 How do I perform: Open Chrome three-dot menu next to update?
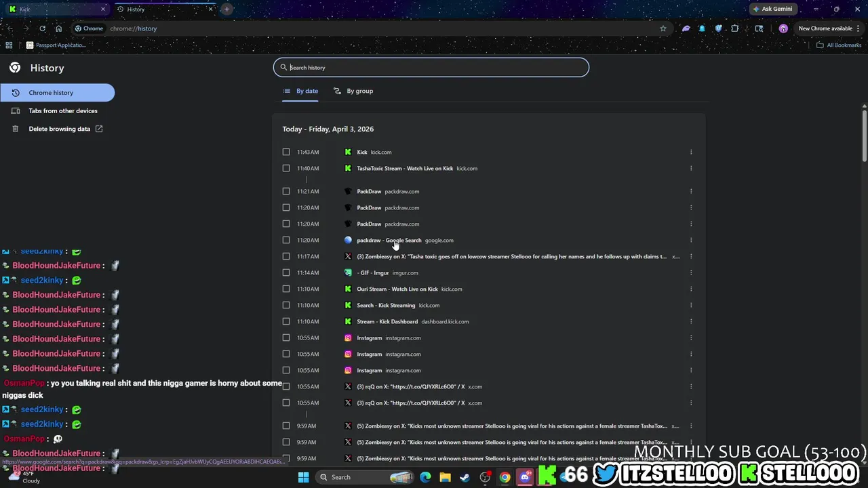[x=858, y=28]
